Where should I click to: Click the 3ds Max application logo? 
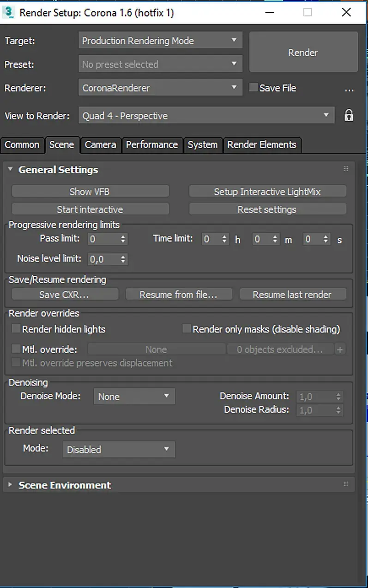(8, 12)
